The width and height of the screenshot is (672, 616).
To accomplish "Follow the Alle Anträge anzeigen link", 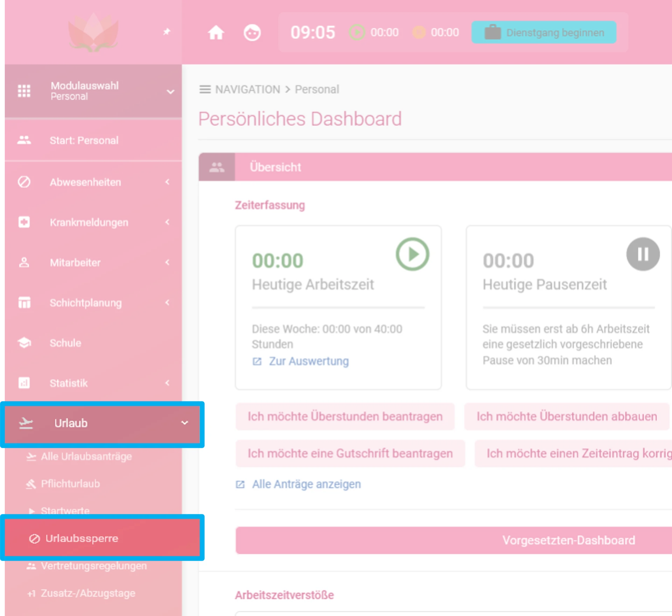I will click(307, 484).
